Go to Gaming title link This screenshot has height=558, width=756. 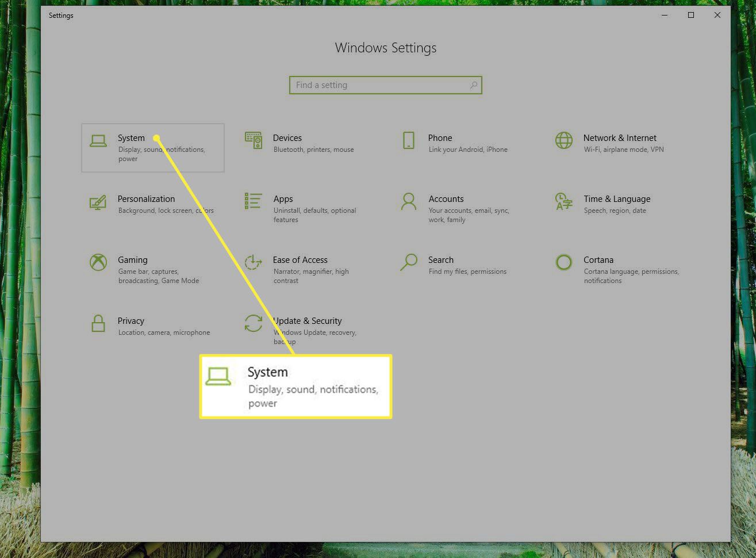tap(133, 260)
